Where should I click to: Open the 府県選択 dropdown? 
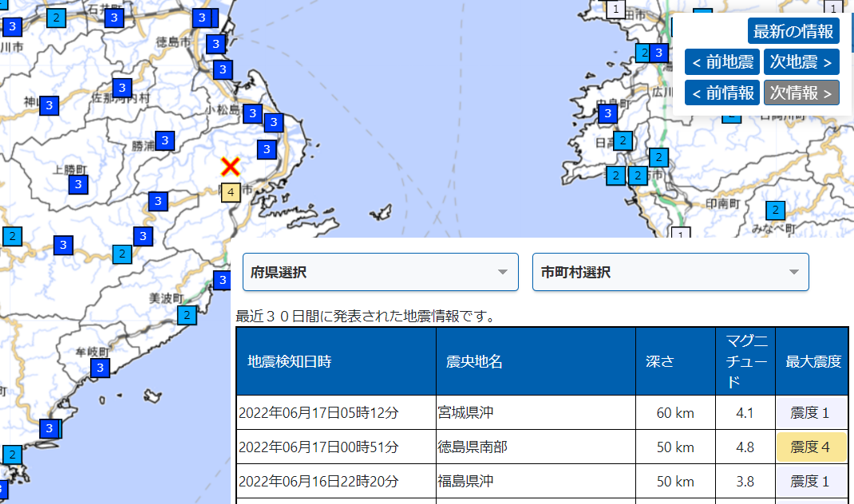(381, 272)
